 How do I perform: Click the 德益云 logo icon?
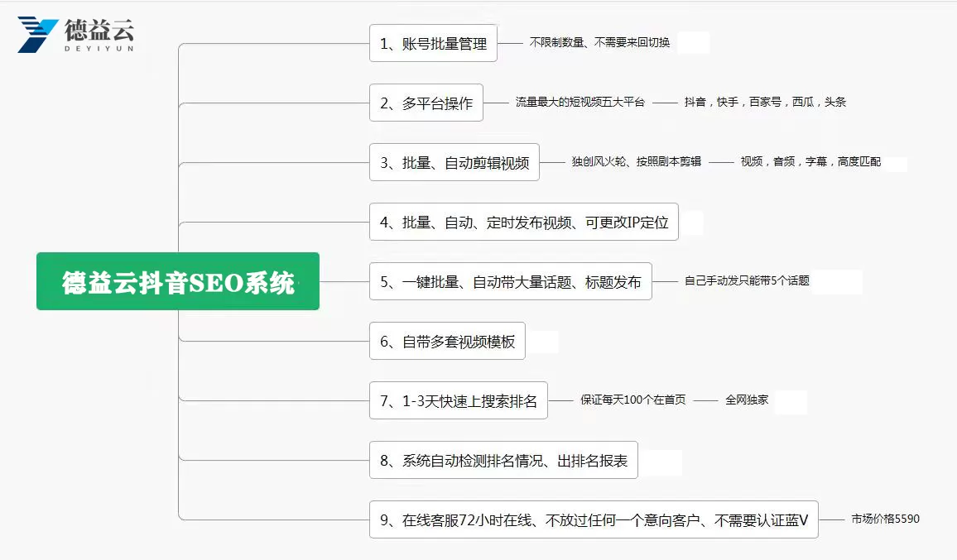coord(38,34)
